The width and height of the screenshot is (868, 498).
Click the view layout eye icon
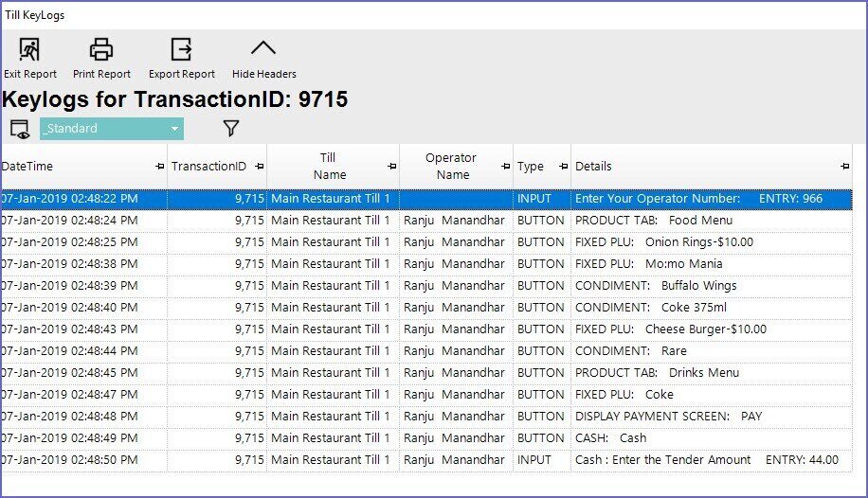pyautogui.click(x=20, y=129)
